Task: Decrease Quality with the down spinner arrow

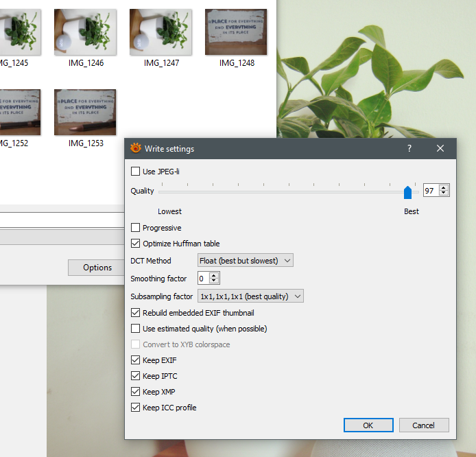Action: (444, 193)
